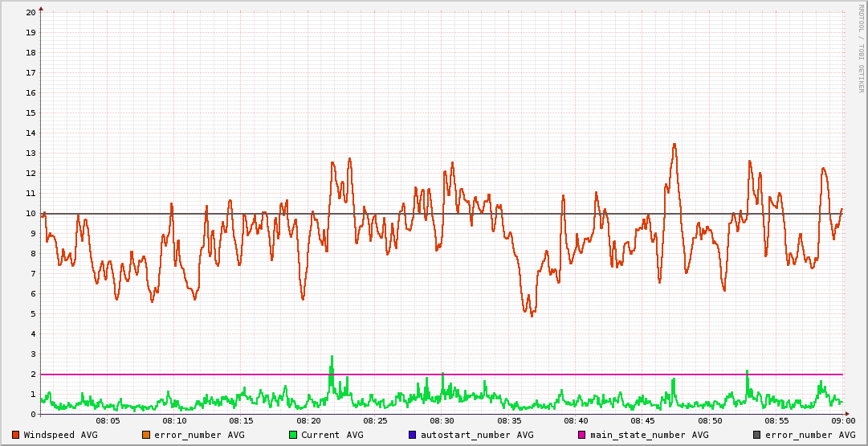Click the dark gray error_number legend swatch

757,435
